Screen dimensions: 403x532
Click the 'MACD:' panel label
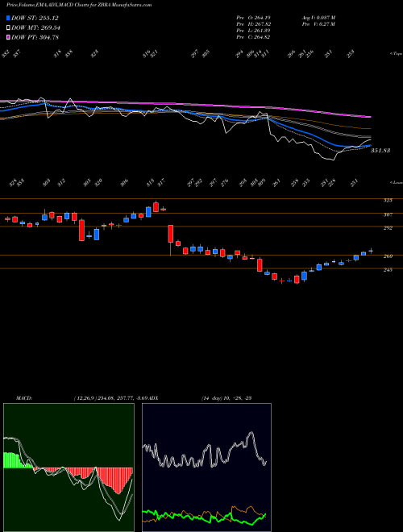23,397
